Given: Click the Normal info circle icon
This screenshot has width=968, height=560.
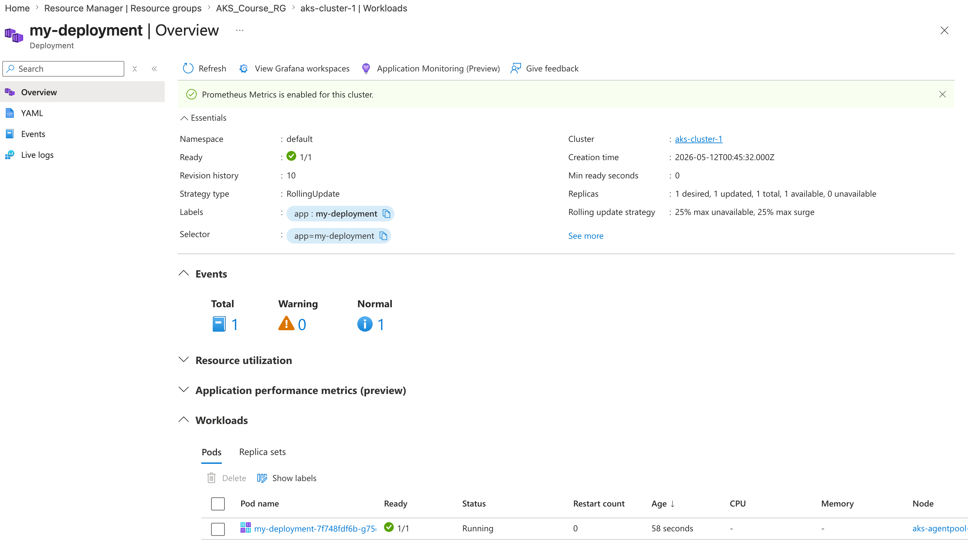Looking at the screenshot, I should click(x=365, y=324).
